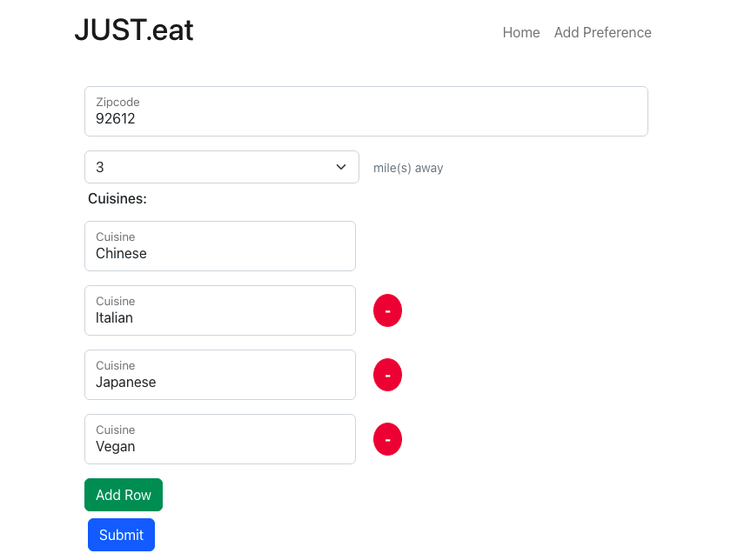Delete the Vegan cuisine row

pyautogui.click(x=387, y=439)
